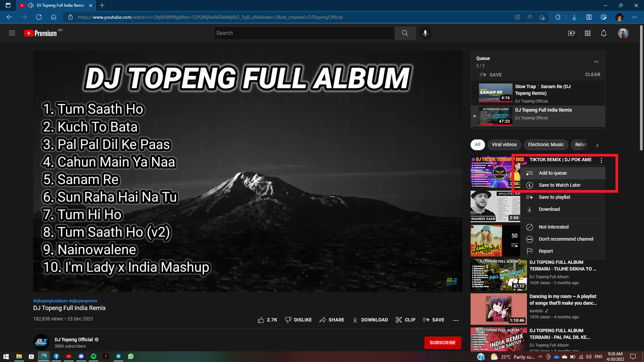This screenshot has width=644, height=362.
Task: Open the Create video icon
Action: click(572, 33)
